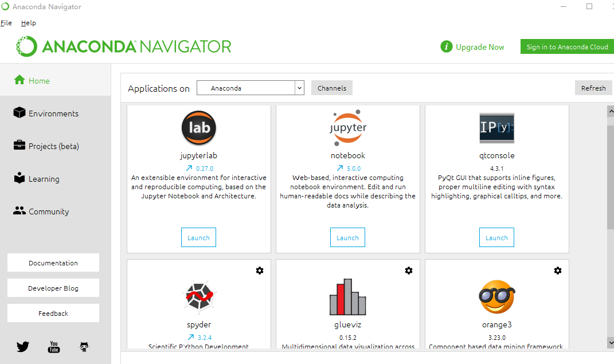
Task: Open settings gear on orange3 card
Action: (x=558, y=271)
